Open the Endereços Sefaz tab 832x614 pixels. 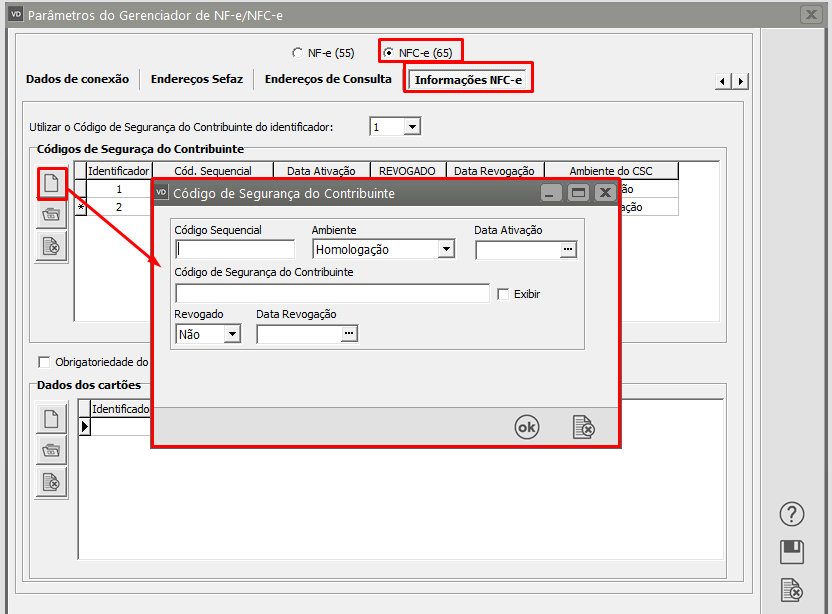pos(197,79)
